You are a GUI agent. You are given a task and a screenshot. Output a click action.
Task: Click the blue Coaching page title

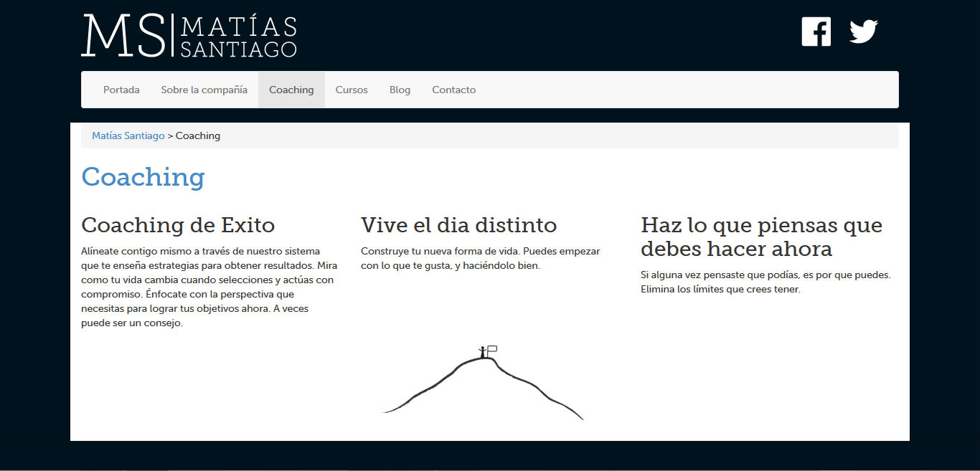(x=143, y=176)
